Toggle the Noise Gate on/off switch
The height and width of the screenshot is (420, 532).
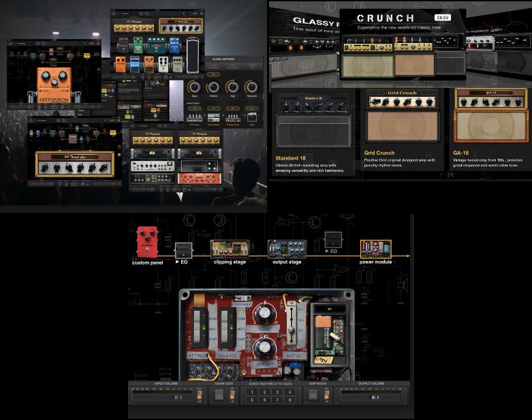232,395
